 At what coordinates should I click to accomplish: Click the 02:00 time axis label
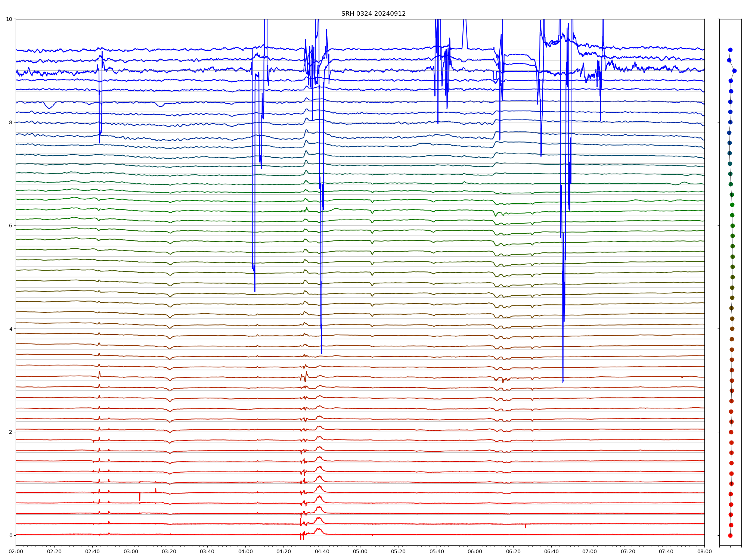pyautogui.click(x=16, y=551)
